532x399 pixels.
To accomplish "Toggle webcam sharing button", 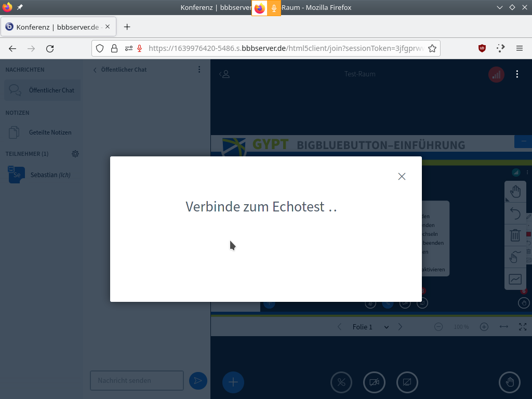I will 374,382.
